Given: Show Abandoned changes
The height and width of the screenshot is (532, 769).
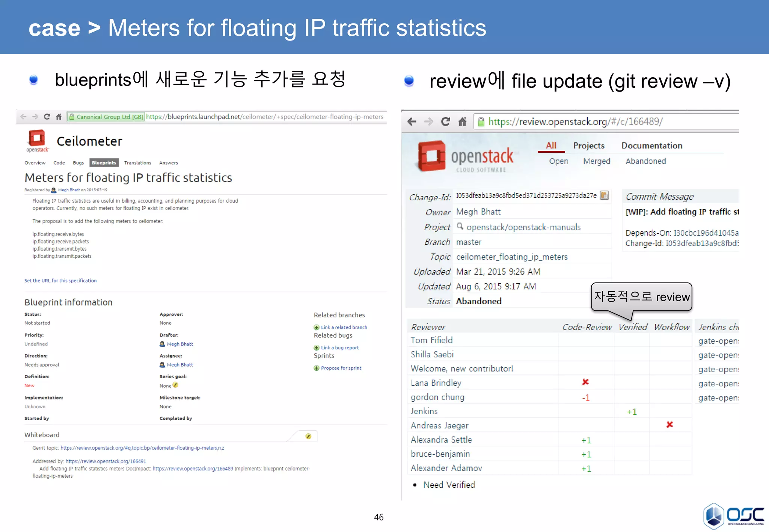Looking at the screenshot, I should [646, 161].
